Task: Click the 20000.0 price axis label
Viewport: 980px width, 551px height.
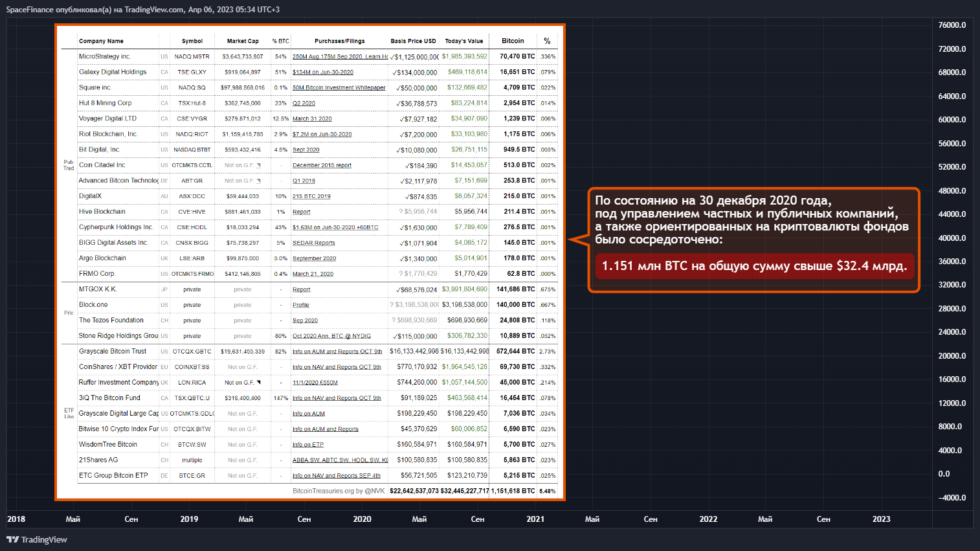Action: (x=952, y=356)
